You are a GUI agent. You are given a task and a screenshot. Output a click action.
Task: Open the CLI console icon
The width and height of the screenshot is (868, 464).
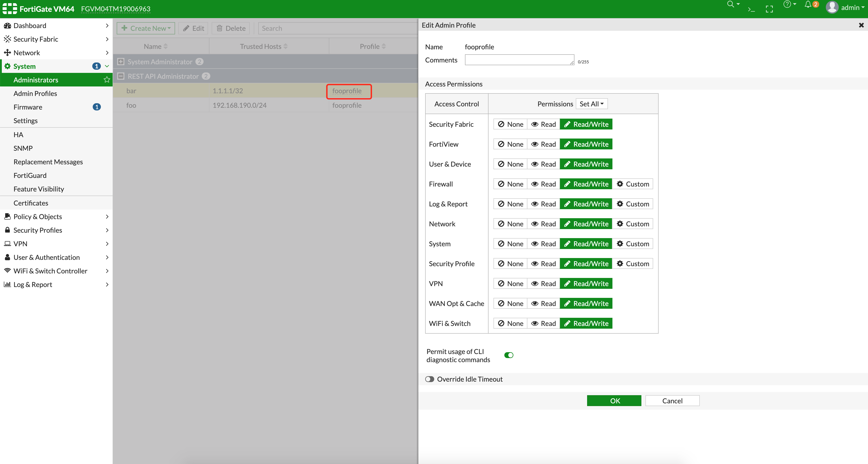pyautogui.click(x=751, y=9)
